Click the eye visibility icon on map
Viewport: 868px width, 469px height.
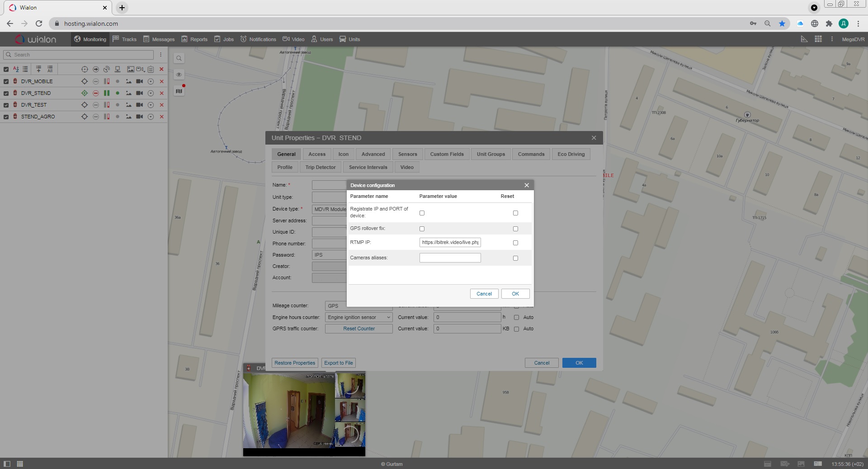point(179,75)
